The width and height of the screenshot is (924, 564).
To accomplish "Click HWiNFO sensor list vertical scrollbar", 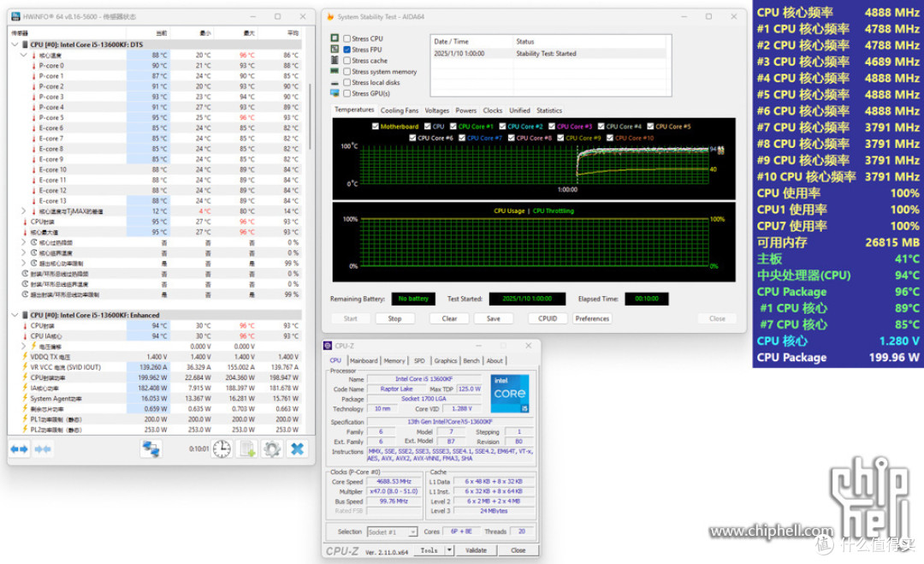I will pos(311,116).
